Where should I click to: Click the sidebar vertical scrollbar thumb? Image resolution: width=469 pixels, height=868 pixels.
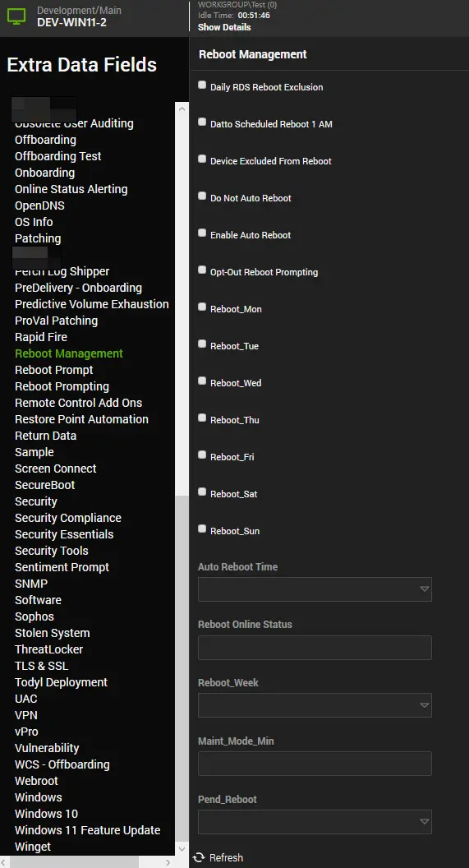182,668
